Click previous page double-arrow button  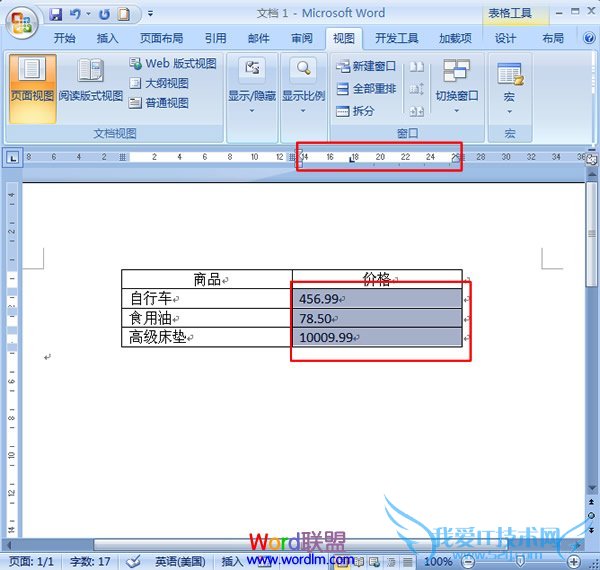pyautogui.click(x=592, y=501)
